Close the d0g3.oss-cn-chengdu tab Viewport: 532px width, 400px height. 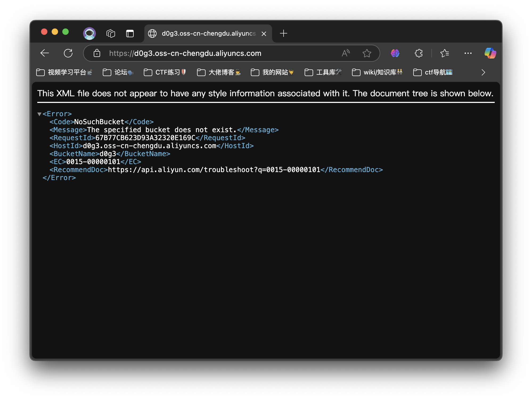[264, 34]
